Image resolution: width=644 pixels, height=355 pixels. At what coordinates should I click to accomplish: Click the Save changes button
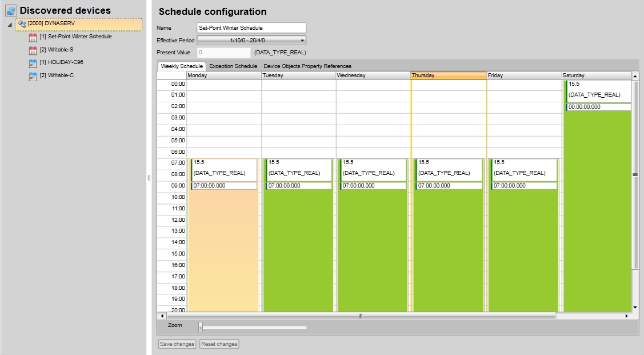click(x=177, y=344)
